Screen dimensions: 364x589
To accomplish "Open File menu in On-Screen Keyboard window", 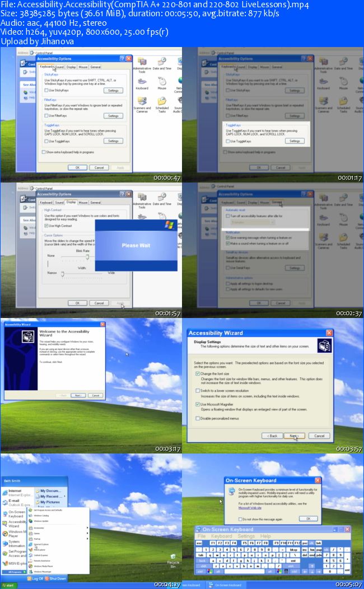I will click(x=202, y=536).
